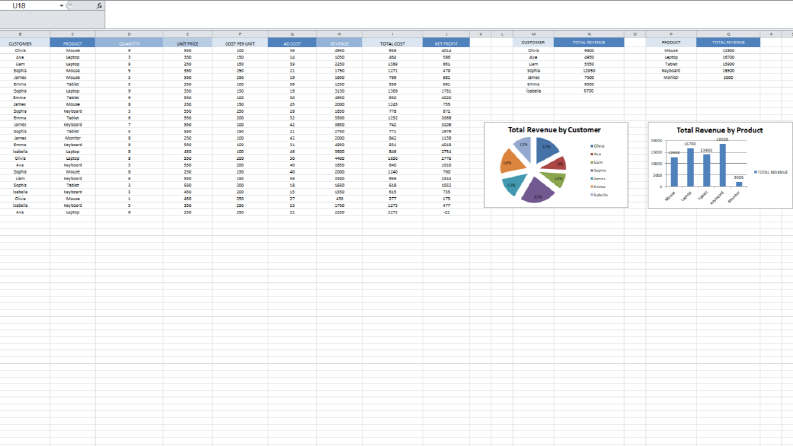Select column D header
The width and height of the screenshot is (793, 446).
pos(129,34)
